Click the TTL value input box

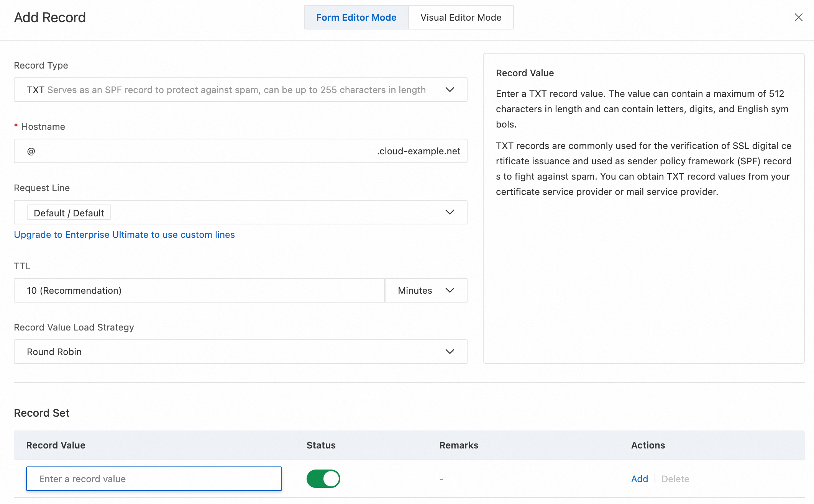point(199,290)
